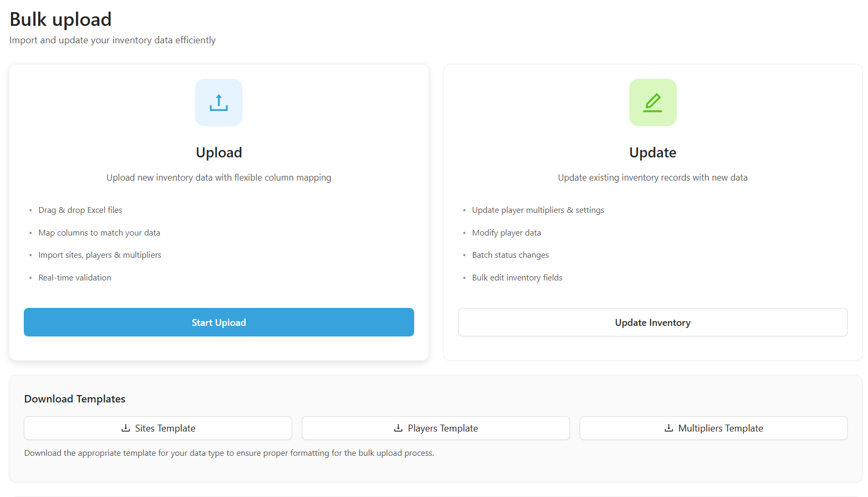Select the Update card heading
This screenshot has width=868, height=497.
[x=652, y=153]
